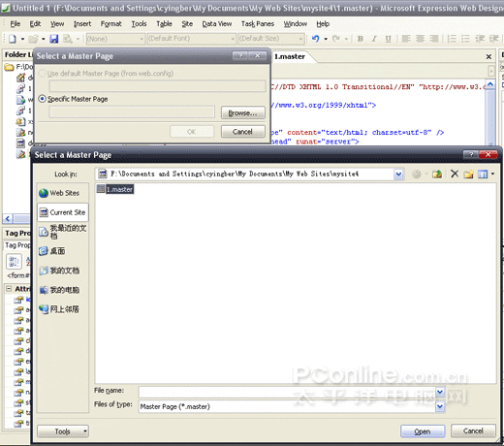Select 我的电脑 in places bar
Viewport: 504px width, 446px height.
pyautogui.click(x=63, y=290)
